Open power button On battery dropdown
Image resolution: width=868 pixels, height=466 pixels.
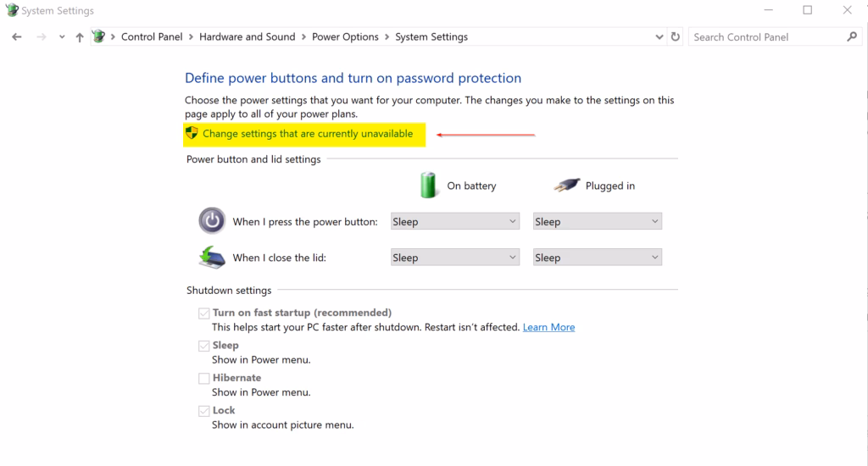[x=454, y=222]
